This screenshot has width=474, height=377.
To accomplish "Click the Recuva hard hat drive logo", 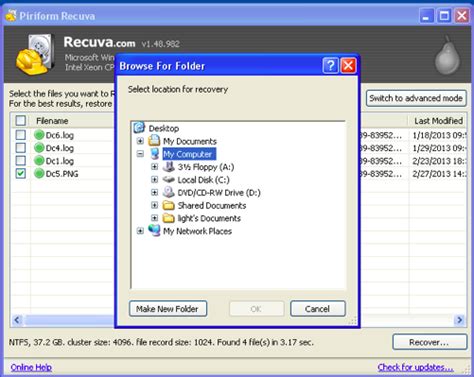I will coord(35,54).
